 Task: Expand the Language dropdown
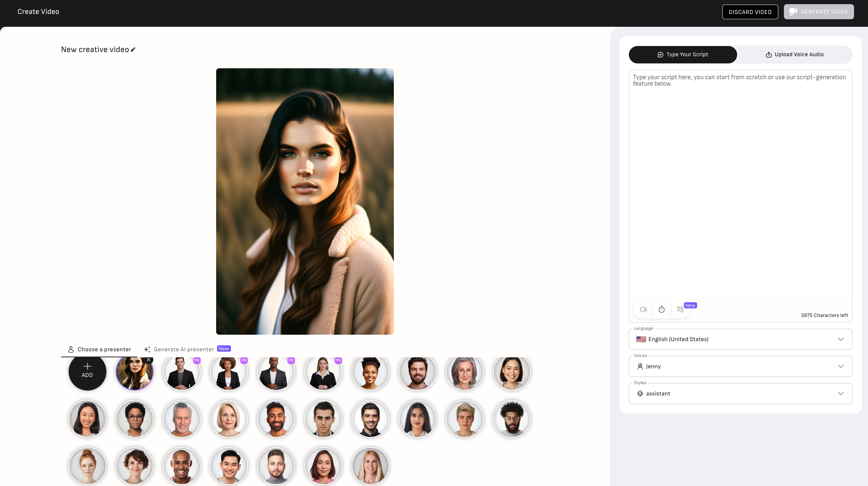tap(740, 339)
